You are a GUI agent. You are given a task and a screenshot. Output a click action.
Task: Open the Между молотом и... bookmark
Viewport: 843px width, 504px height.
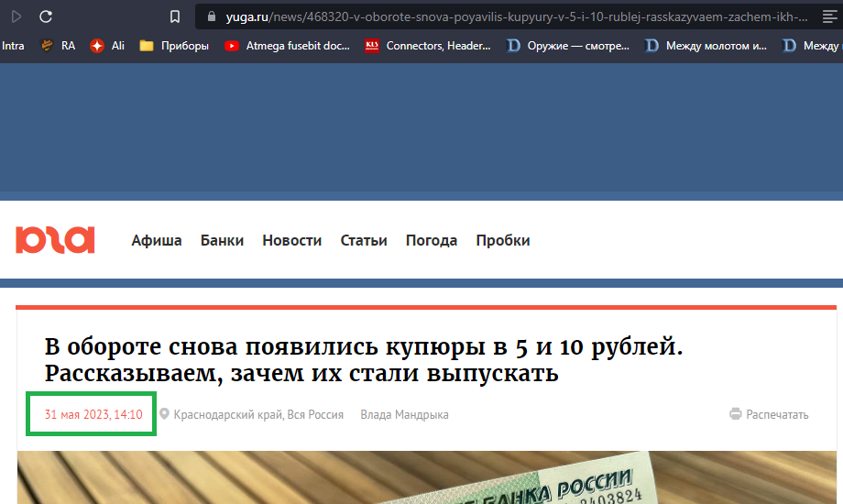[x=706, y=46]
